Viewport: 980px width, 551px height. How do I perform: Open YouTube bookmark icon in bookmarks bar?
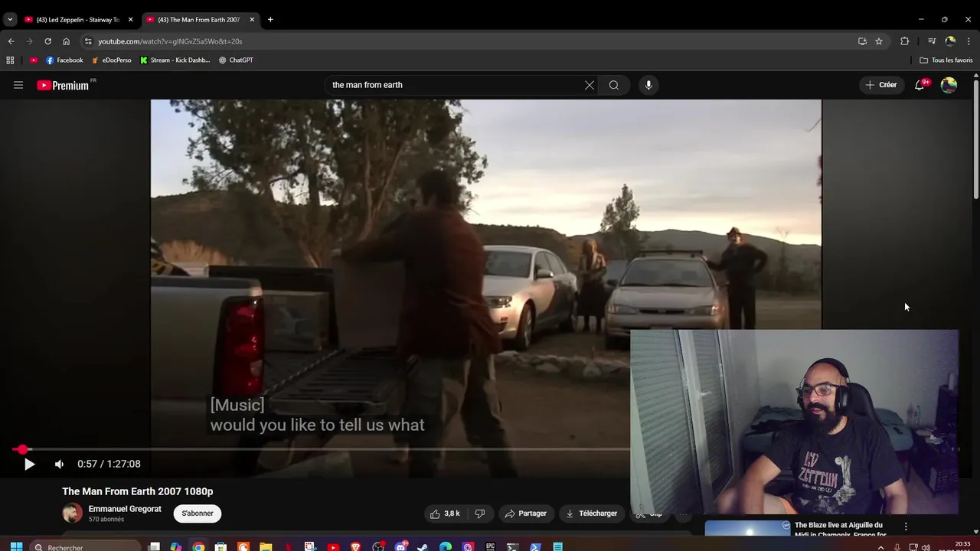click(x=34, y=60)
